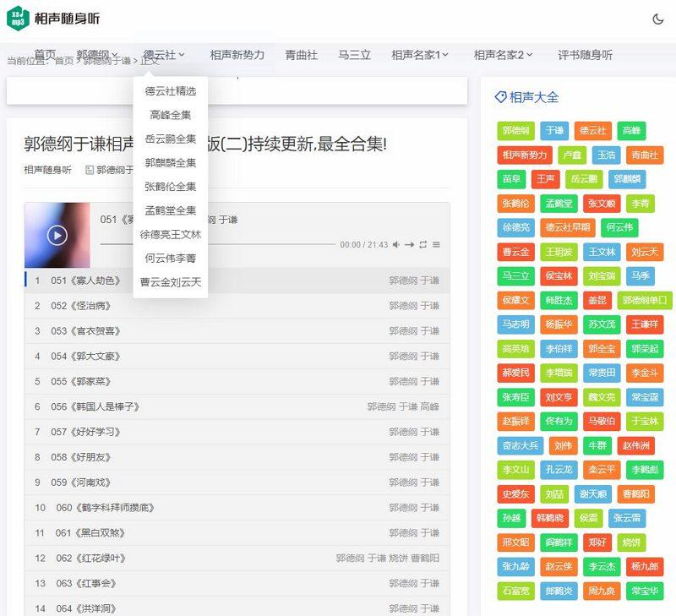
Task: Click the 烧饼 tag
Action: (x=631, y=542)
